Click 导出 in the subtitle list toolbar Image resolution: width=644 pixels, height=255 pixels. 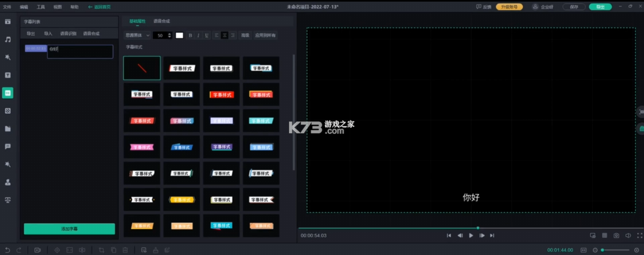tap(31, 34)
